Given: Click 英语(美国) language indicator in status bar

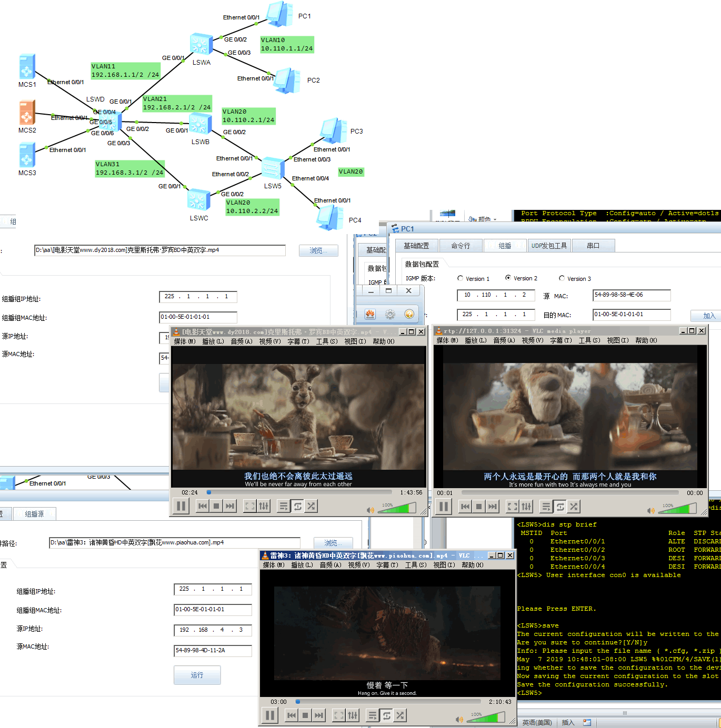Looking at the screenshot, I should 537,723.
